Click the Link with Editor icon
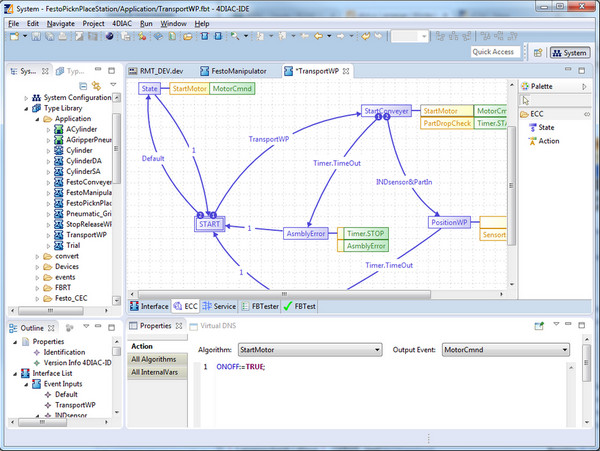 (96, 86)
